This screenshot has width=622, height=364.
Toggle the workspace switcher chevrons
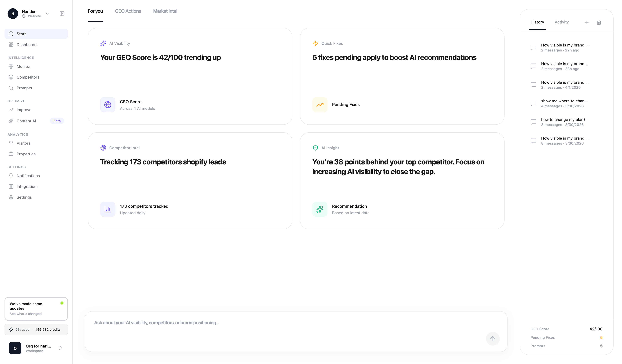(x=60, y=348)
